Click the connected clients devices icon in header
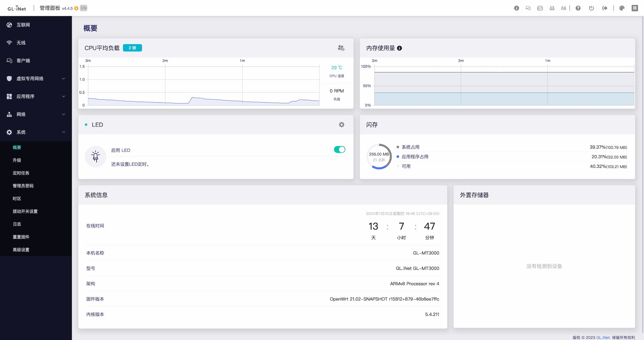644x340 pixels. [x=528, y=8]
